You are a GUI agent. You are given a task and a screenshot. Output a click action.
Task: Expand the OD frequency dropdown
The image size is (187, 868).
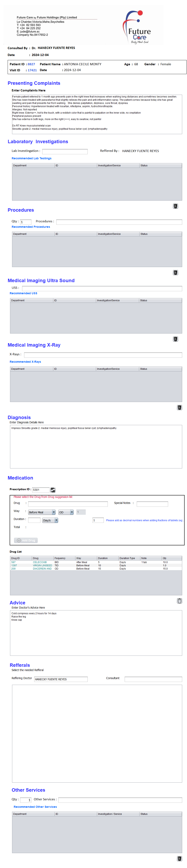tap(66, 512)
